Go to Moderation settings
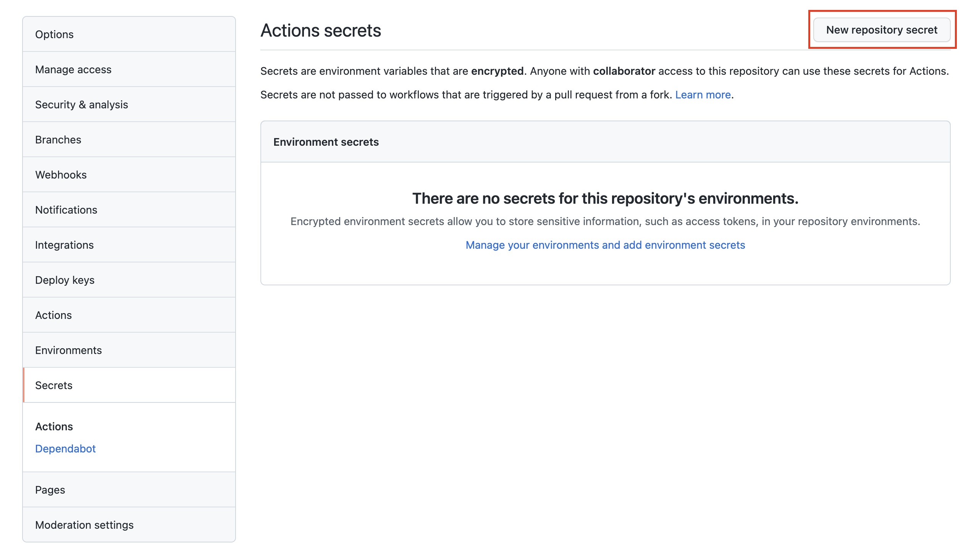The width and height of the screenshot is (966, 560). tap(84, 525)
